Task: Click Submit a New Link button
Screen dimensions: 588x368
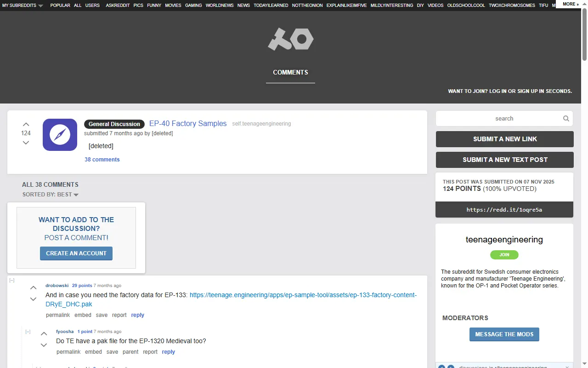Action: point(505,139)
